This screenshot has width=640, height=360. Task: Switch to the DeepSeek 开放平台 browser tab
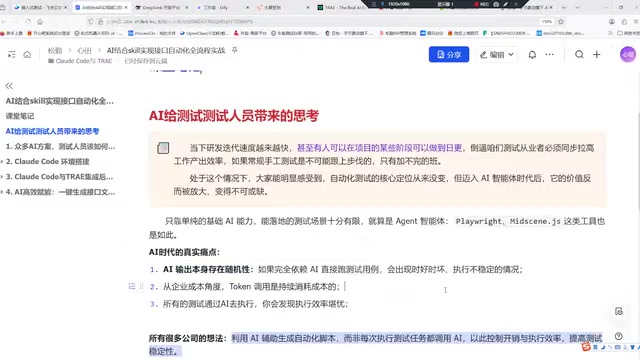(161, 7)
